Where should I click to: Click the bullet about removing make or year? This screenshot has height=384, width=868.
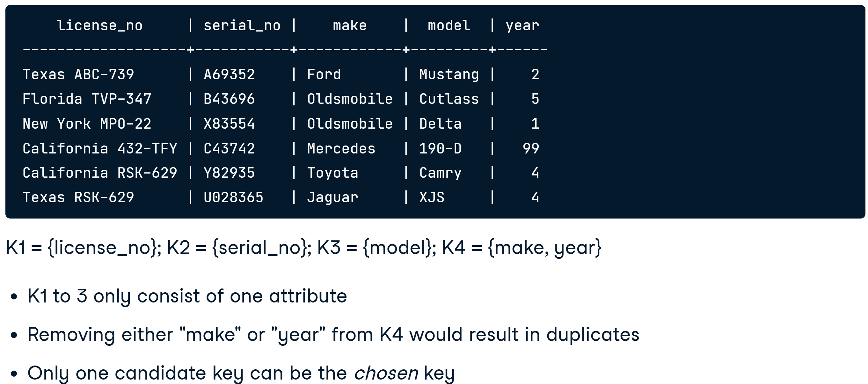[333, 335]
